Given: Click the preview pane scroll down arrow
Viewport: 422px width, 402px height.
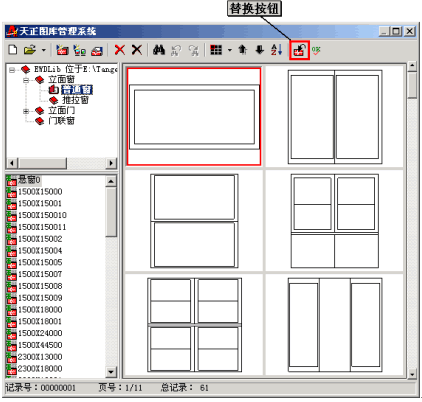Looking at the screenshot, I should pyautogui.click(x=412, y=374).
